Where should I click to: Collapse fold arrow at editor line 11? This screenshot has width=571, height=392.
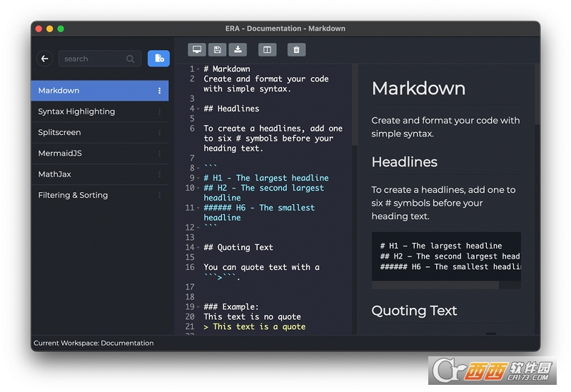tap(198, 208)
